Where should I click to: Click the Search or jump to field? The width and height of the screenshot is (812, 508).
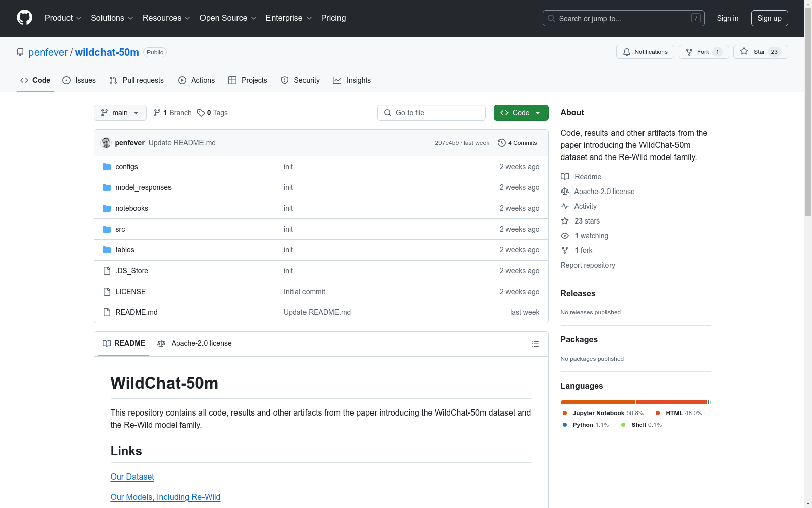tap(624, 18)
